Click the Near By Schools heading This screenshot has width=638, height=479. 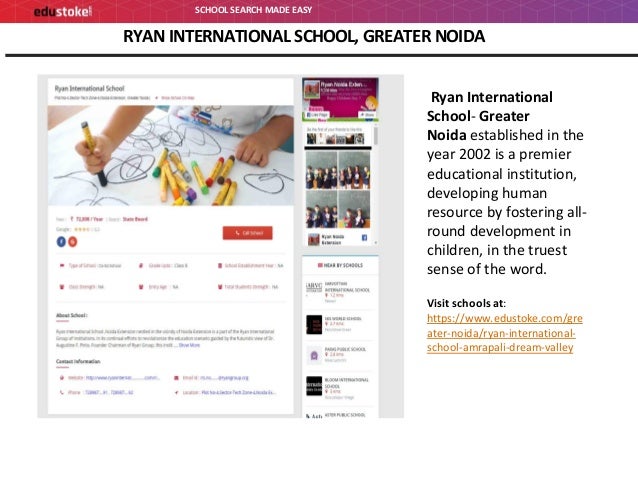coord(340,265)
